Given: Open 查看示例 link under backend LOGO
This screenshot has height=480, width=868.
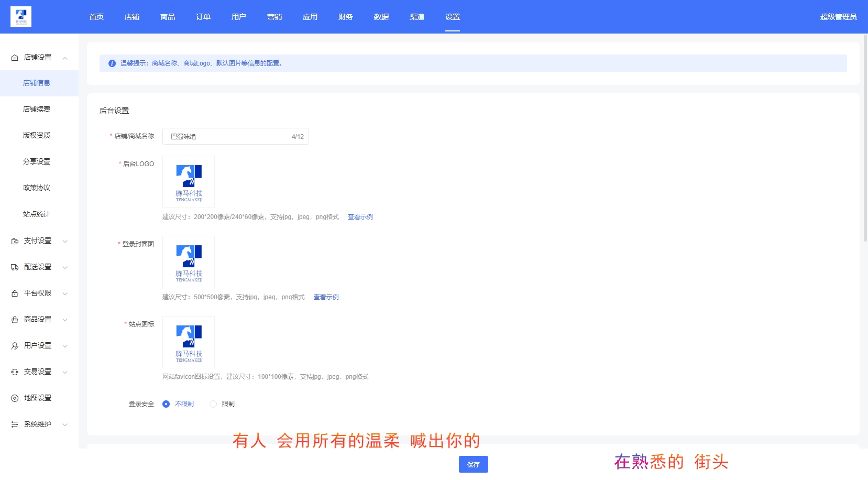Looking at the screenshot, I should 360,217.
